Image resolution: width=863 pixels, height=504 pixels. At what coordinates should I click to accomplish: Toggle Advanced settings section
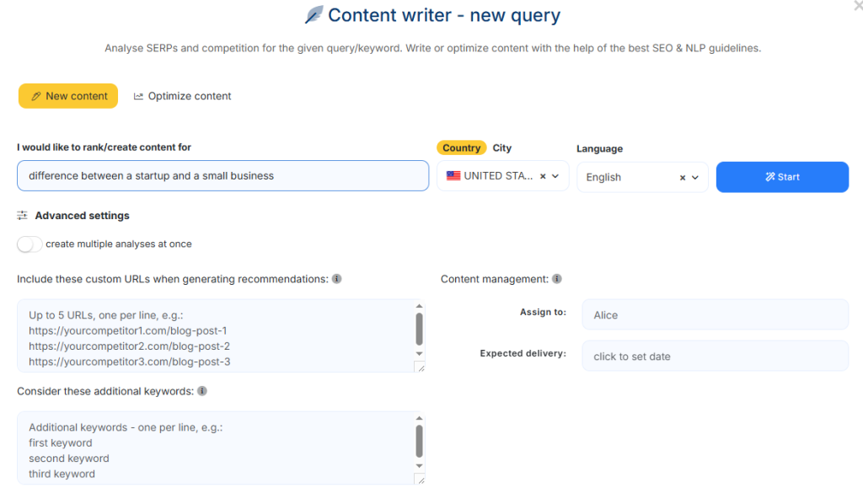click(82, 216)
